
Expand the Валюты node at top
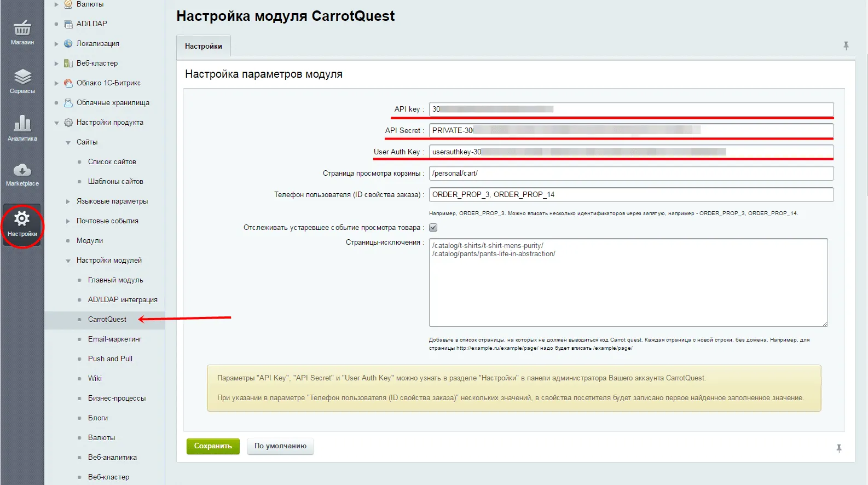tap(56, 4)
